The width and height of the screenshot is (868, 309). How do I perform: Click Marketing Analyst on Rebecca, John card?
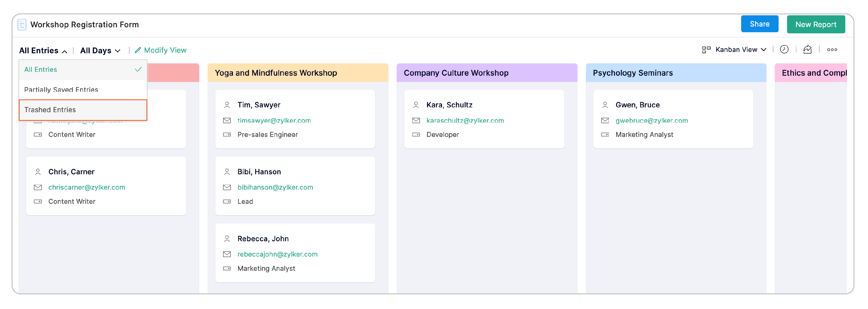click(266, 269)
